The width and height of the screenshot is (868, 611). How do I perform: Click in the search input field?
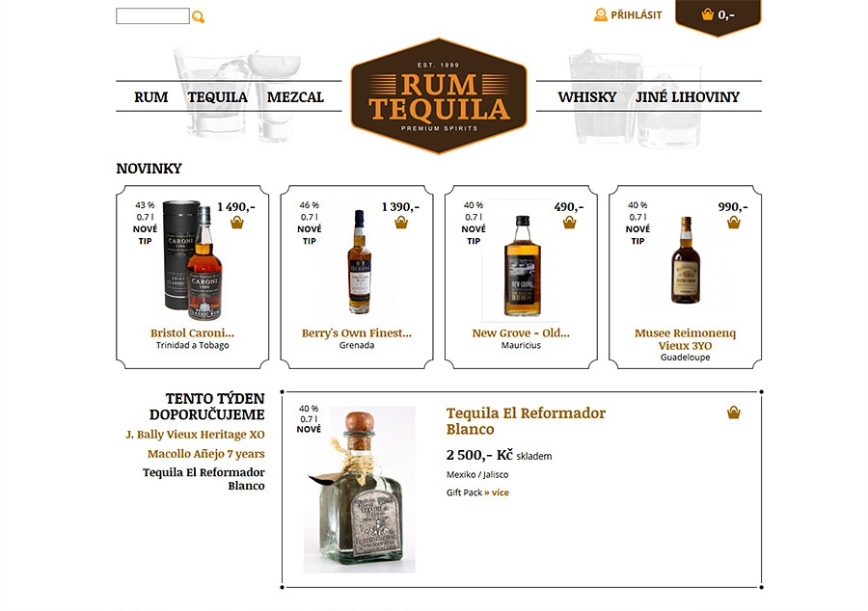(152, 16)
